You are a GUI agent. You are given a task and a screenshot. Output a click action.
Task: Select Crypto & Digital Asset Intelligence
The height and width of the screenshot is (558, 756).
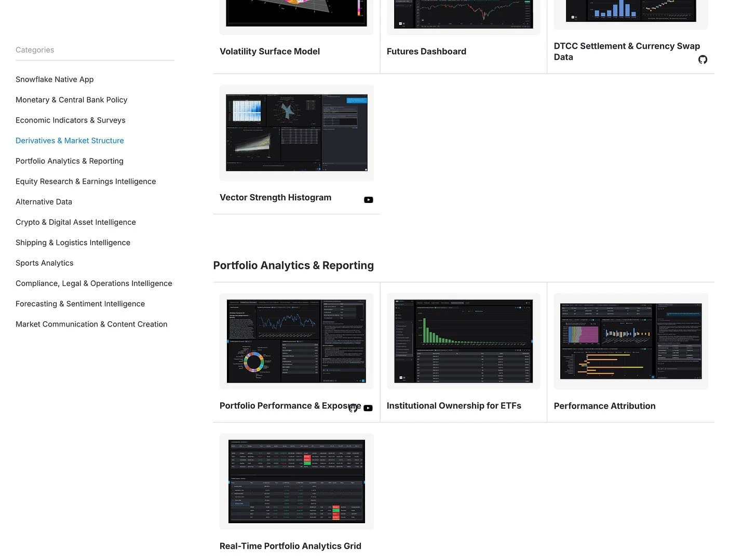click(x=76, y=222)
